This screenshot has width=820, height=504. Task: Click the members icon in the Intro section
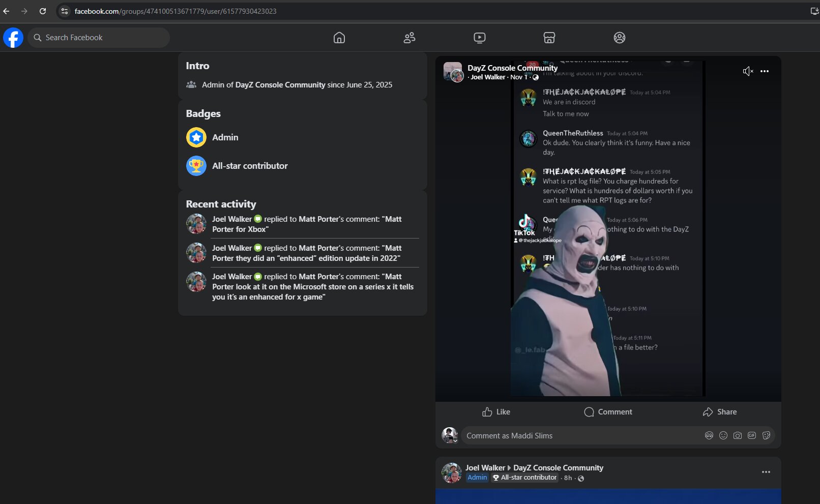point(191,85)
